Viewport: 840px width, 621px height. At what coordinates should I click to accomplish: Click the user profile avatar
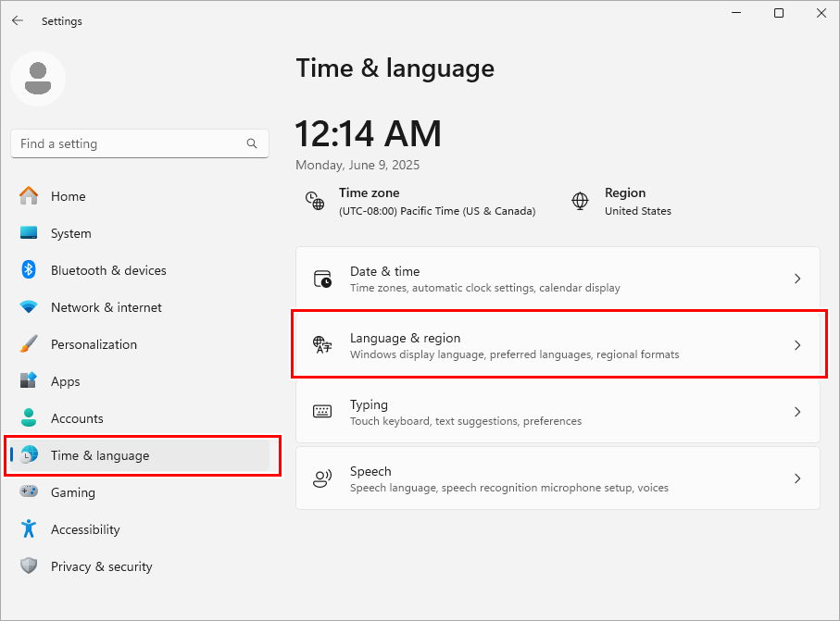(x=38, y=79)
